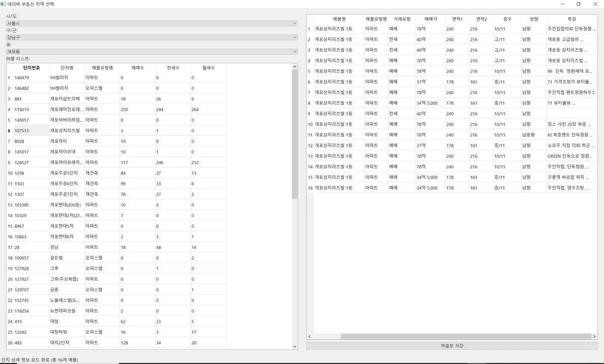Sort the complex list by 단지번호 header
This screenshot has height=364, width=604.
(x=32, y=67)
